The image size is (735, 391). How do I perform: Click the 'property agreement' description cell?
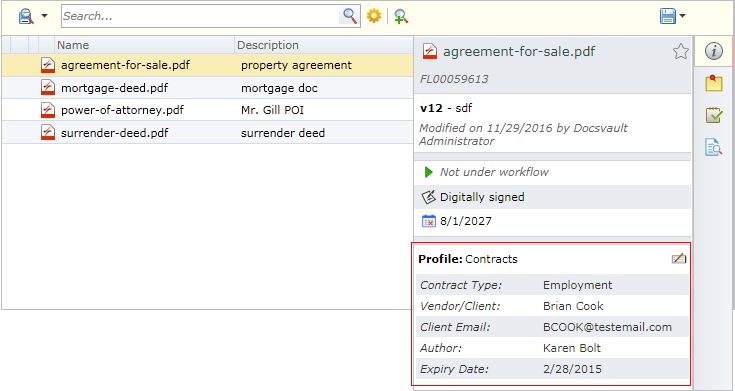click(x=296, y=65)
